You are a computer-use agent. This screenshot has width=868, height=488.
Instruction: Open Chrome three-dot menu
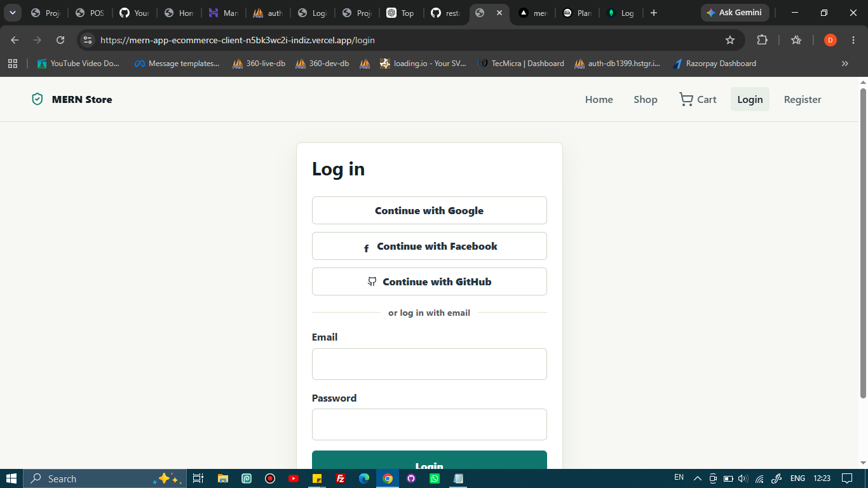coord(853,40)
